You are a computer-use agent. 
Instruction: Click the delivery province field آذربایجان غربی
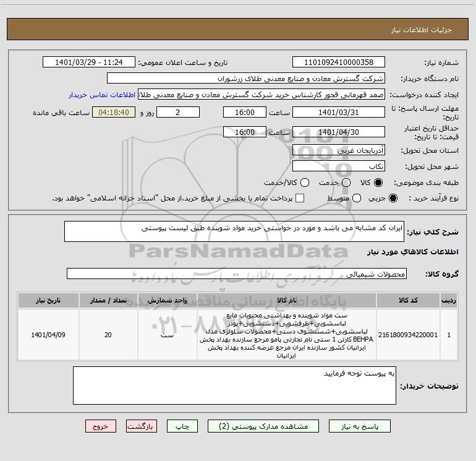point(339,150)
